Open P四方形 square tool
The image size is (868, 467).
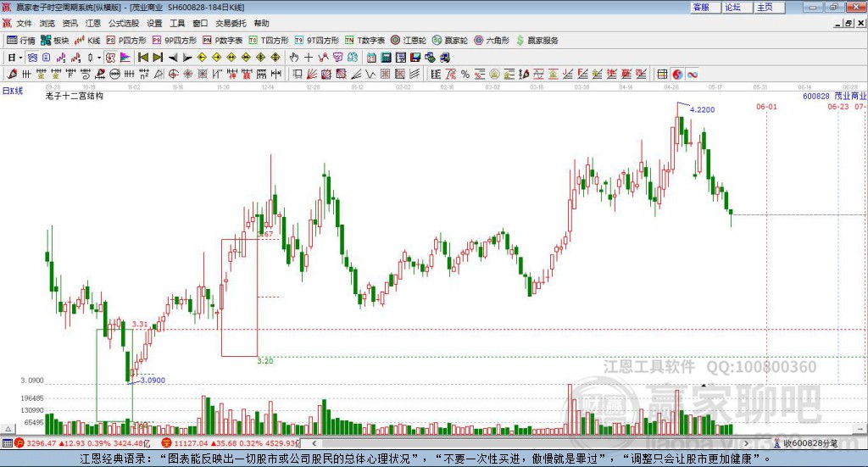(126, 41)
